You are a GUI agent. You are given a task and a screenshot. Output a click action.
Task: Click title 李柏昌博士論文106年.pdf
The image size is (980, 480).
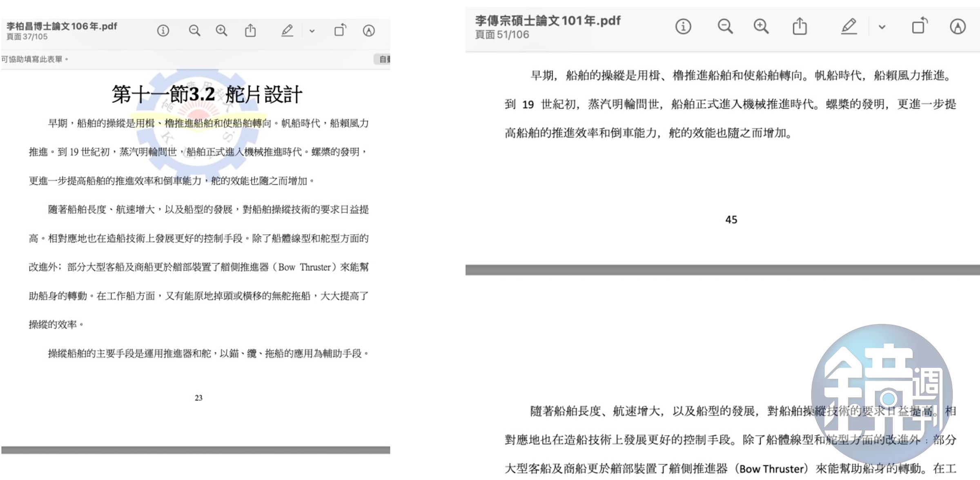(x=62, y=26)
